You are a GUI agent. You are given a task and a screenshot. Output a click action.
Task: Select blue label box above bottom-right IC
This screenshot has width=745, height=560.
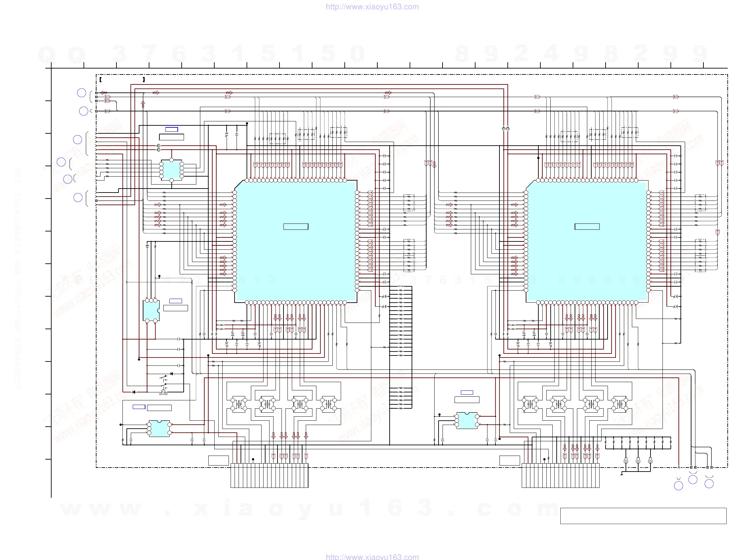coord(467,392)
